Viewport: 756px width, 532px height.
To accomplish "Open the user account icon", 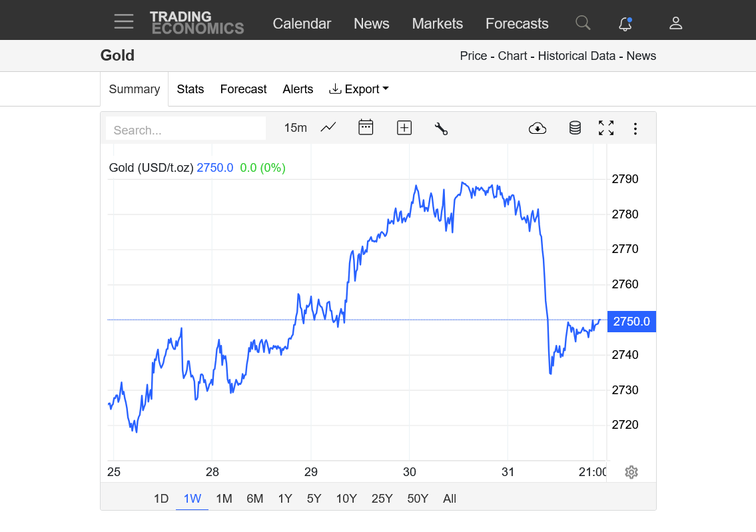I will (x=675, y=23).
